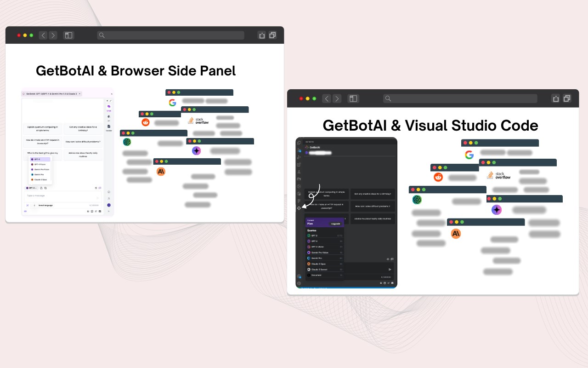Viewport: 588px width, 368px height.
Task: Open VS Code Testing flask icon
Action: [299, 172]
